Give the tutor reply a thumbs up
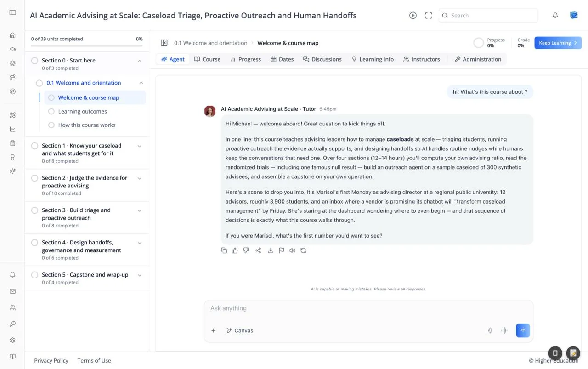The width and height of the screenshot is (588, 369). coord(235,250)
